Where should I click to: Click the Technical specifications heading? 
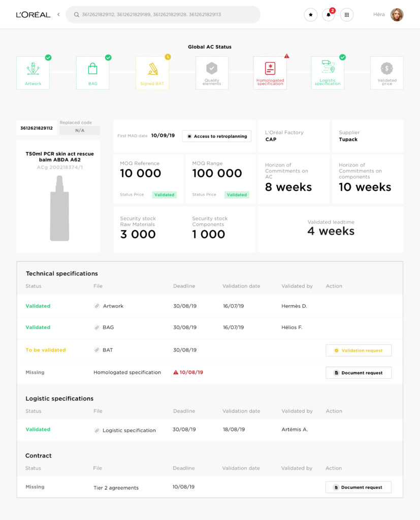click(x=62, y=274)
